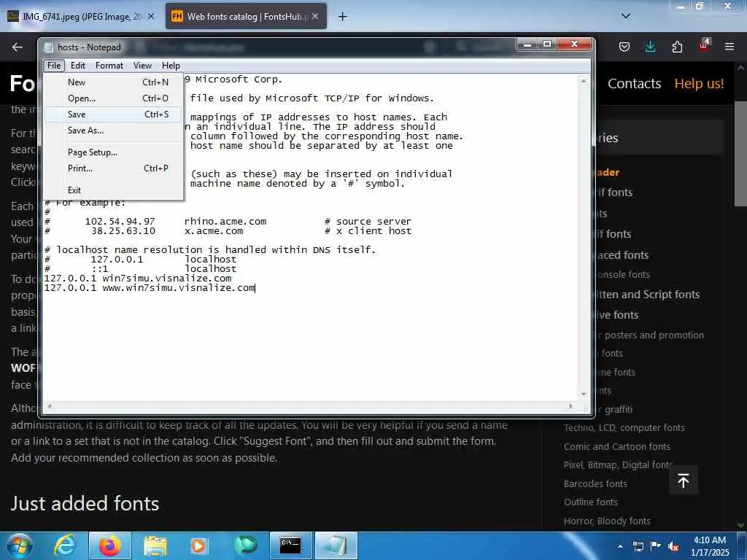Click the Notepad icon in the title bar
Screen dimensions: 747x560
49,47
